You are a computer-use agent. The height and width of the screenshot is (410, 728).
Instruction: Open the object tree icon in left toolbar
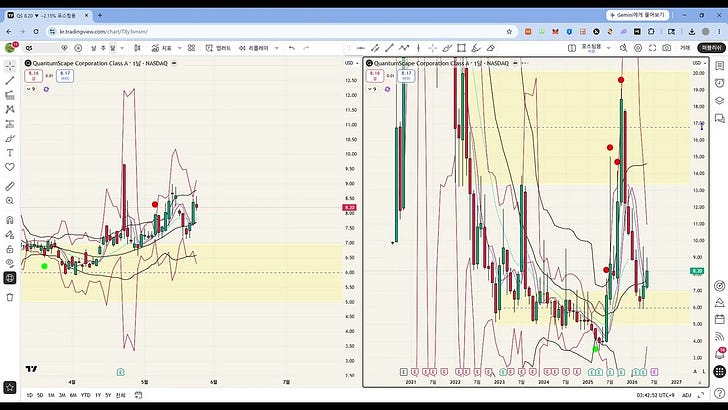click(10, 278)
